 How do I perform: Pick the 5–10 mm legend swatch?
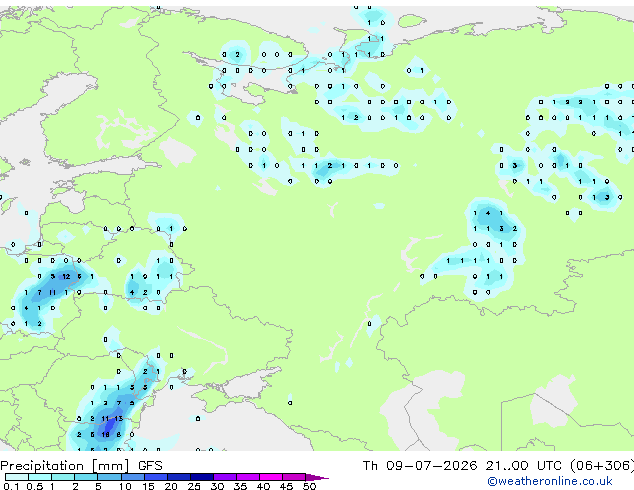tap(109, 477)
